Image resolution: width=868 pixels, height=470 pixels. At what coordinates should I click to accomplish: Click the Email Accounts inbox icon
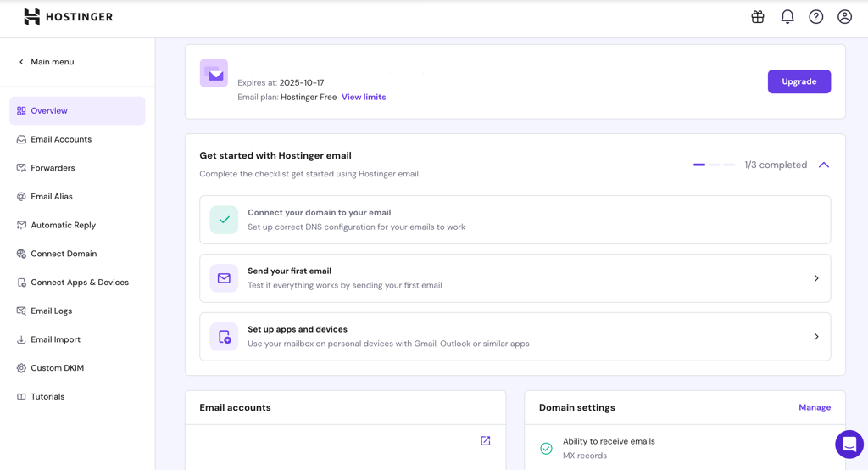tap(21, 140)
